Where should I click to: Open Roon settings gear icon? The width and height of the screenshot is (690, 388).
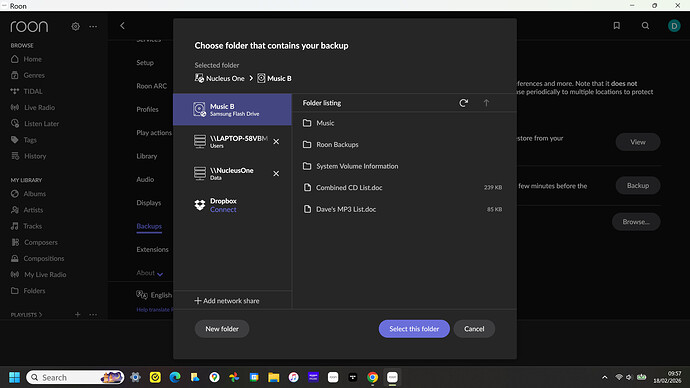(76, 26)
